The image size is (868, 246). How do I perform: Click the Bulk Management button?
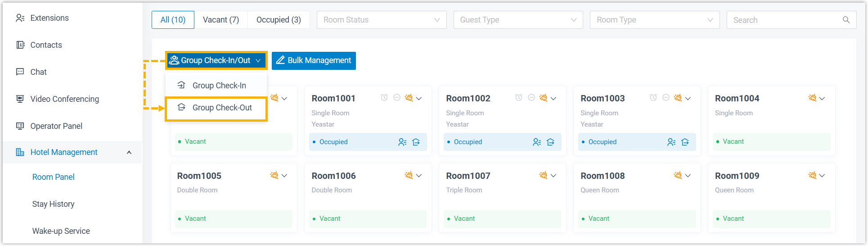(x=314, y=60)
